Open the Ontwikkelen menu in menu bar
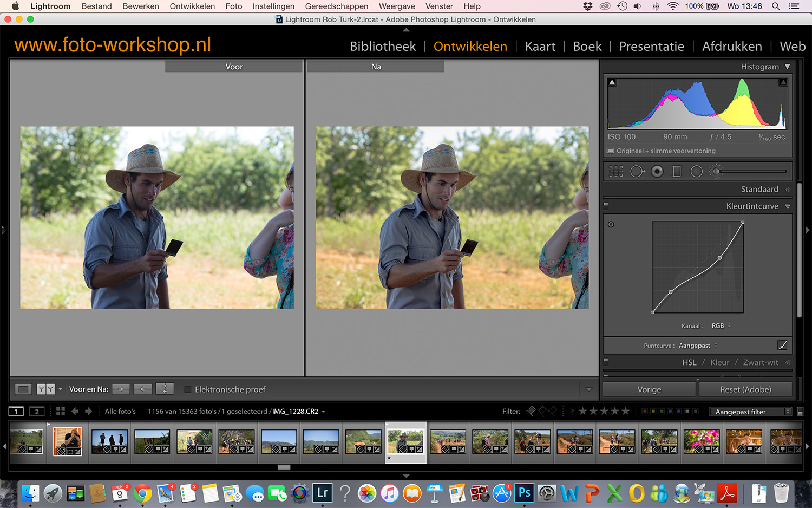 (x=192, y=6)
